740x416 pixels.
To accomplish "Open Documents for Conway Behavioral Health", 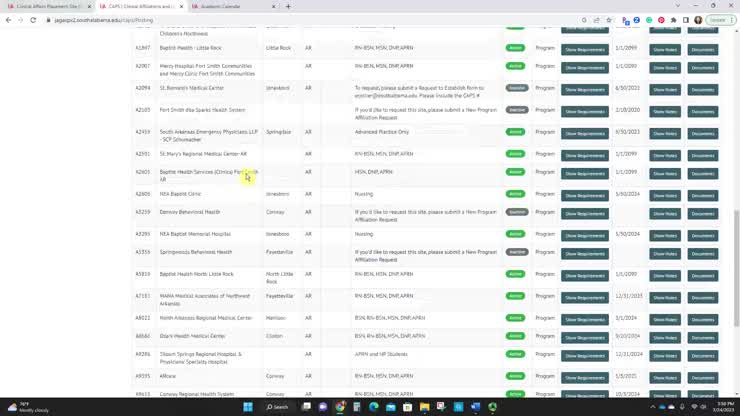I will [703, 214].
